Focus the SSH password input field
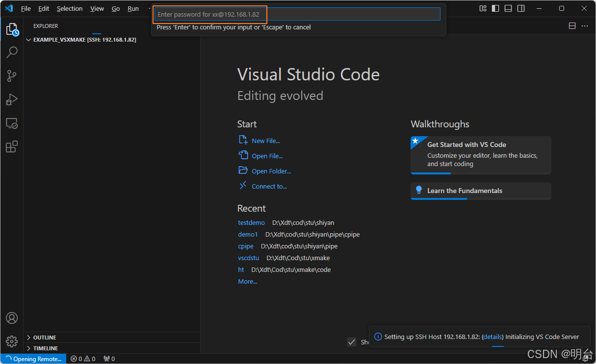 pyautogui.click(x=297, y=14)
